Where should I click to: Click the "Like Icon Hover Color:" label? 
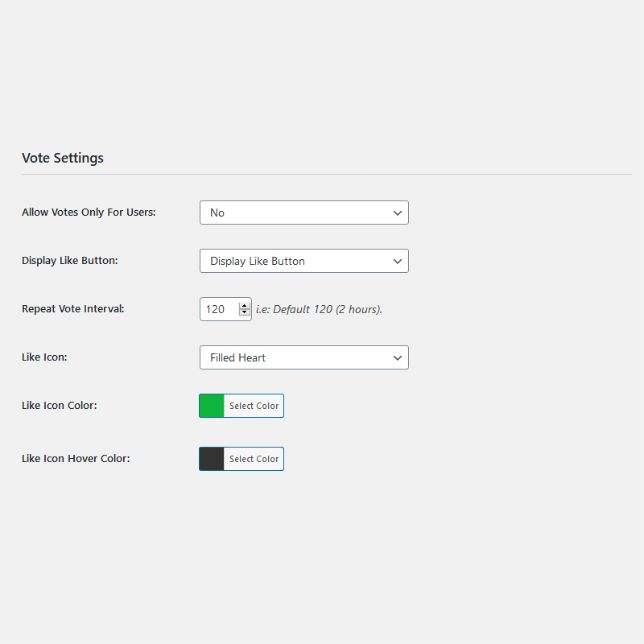pos(76,458)
